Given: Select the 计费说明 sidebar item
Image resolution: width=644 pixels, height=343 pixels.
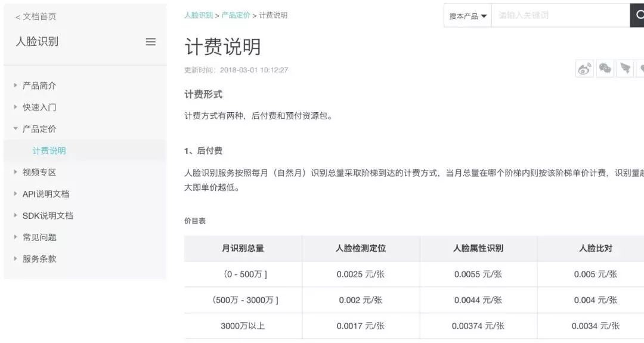Looking at the screenshot, I should point(49,151).
